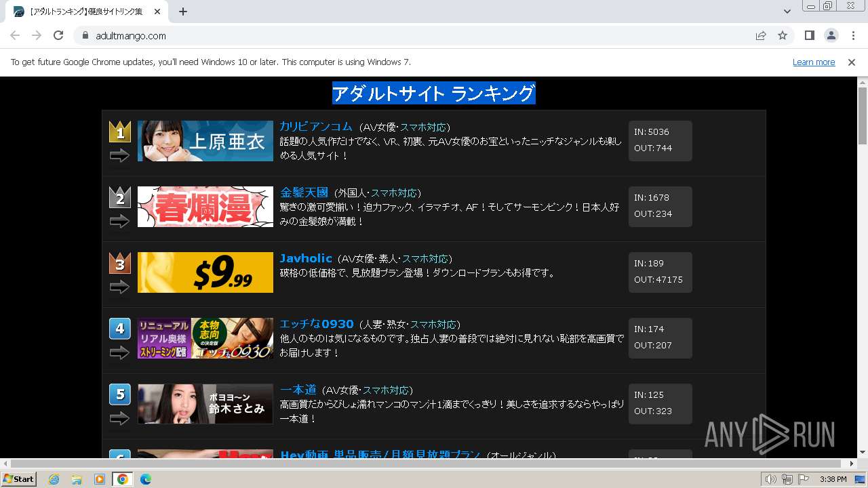Expand the tab search dropdown
The width and height of the screenshot is (868, 488).
[x=787, y=12]
